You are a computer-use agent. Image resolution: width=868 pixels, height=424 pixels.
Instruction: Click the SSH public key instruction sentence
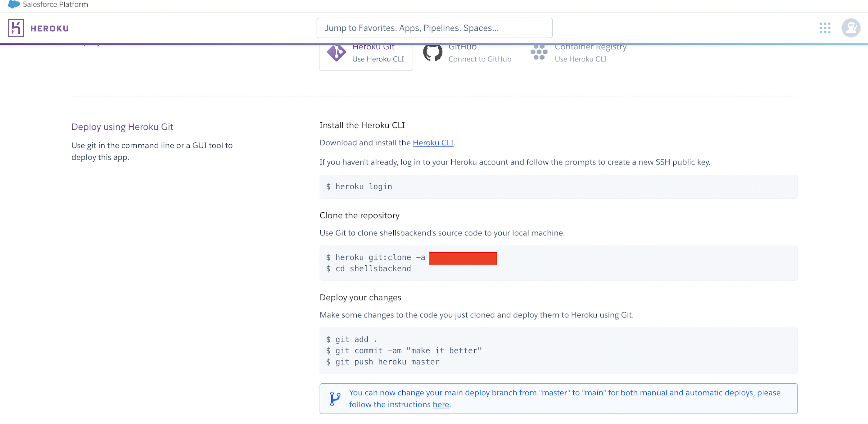(514, 162)
